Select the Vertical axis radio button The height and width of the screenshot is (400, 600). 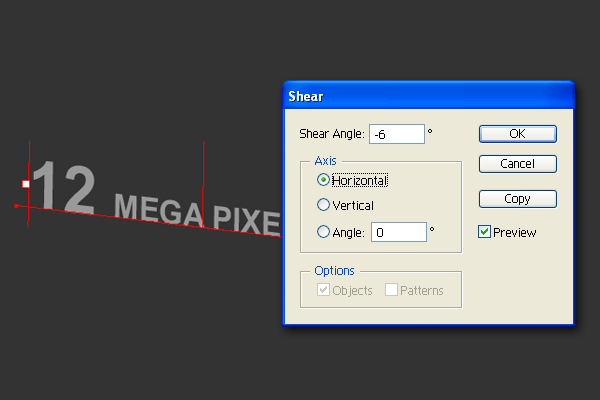(x=323, y=205)
